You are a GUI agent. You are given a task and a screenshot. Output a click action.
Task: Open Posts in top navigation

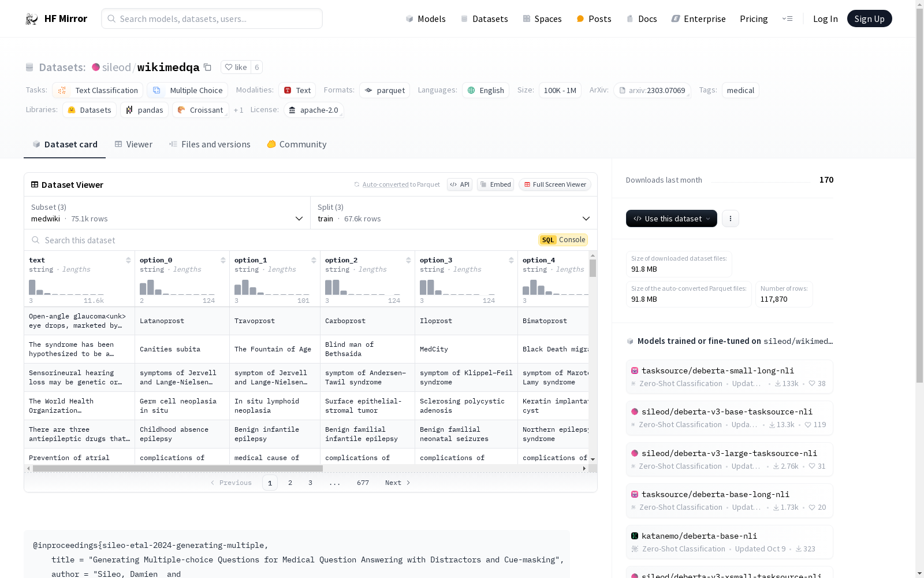[594, 18]
